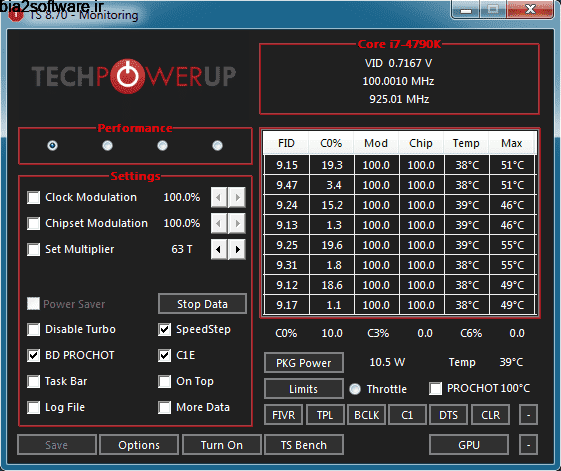Click the C0% value 19.6
The width and height of the screenshot is (561, 471).
pyautogui.click(x=332, y=245)
